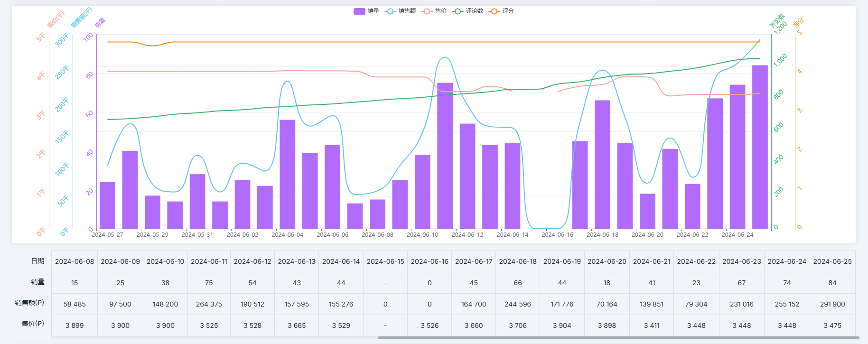Viewport: 868px width, 344px height.
Task: Click the sales amount cell 244 596
Action: point(518,304)
